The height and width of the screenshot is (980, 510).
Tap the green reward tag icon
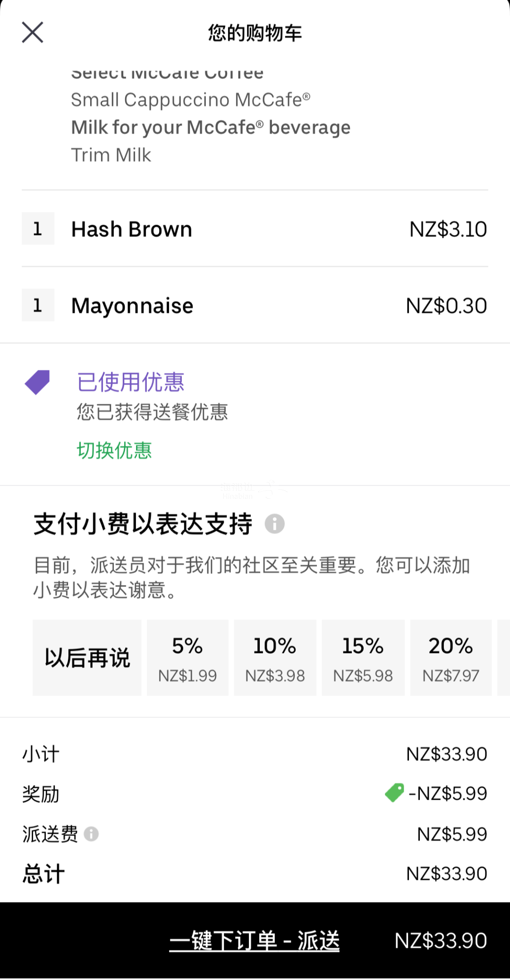[394, 793]
